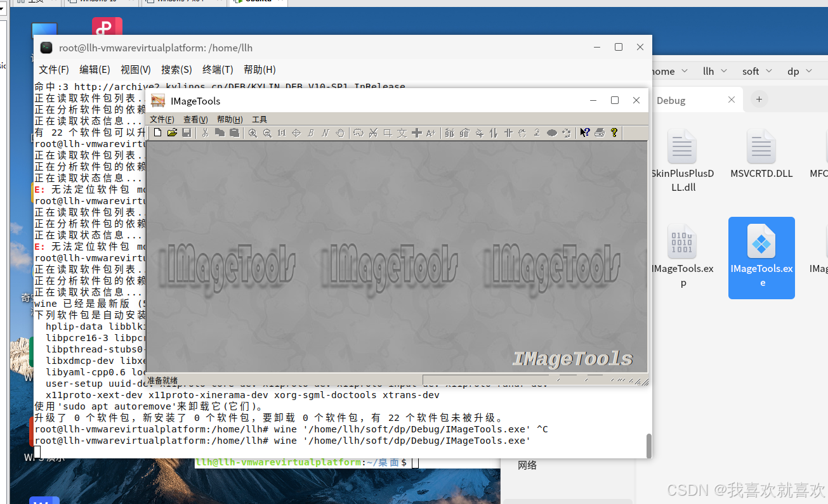Minimize the IMageTools window

593,100
